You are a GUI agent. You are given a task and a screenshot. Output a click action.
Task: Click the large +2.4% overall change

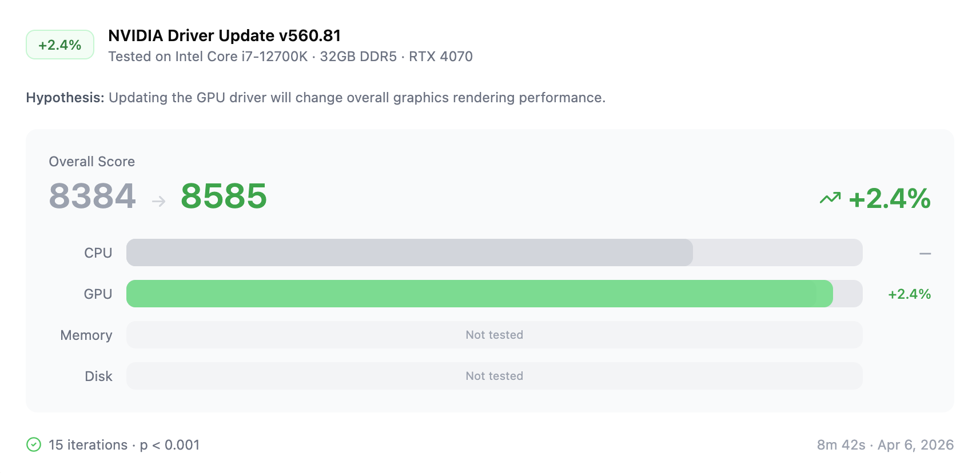(889, 199)
